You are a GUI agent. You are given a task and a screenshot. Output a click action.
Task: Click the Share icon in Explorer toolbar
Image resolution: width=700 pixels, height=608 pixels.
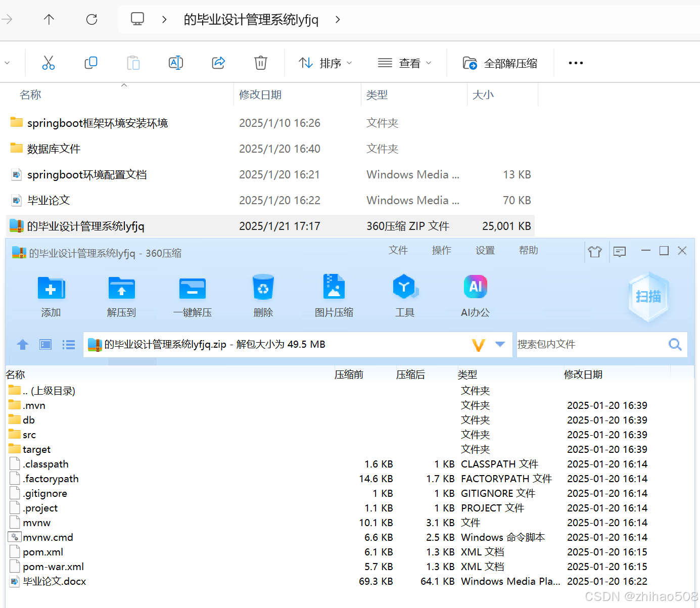point(218,63)
